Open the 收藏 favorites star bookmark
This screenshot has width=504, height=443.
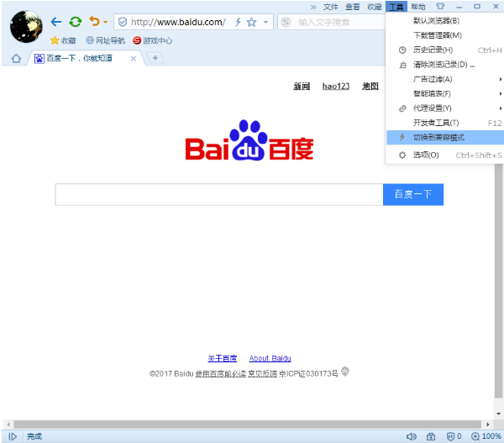point(63,40)
